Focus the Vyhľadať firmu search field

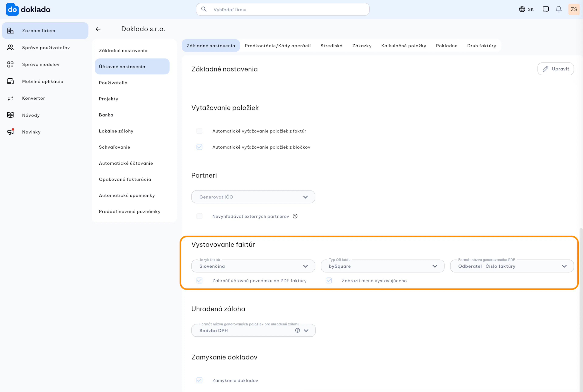click(283, 10)
